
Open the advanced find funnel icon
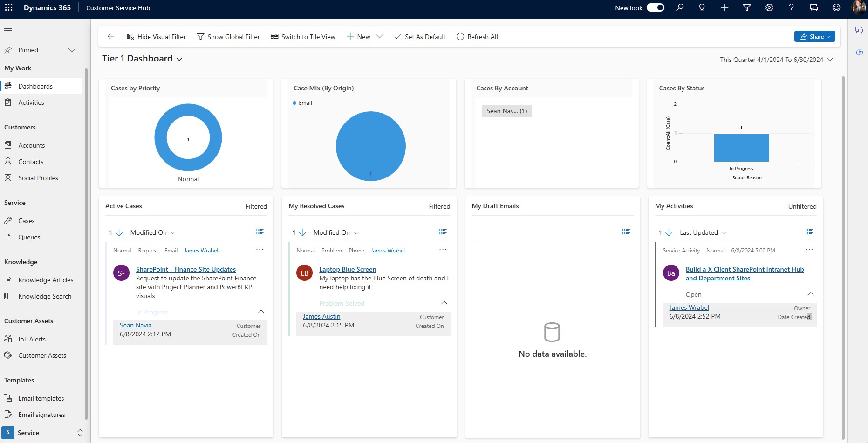(x=747, y=7)
